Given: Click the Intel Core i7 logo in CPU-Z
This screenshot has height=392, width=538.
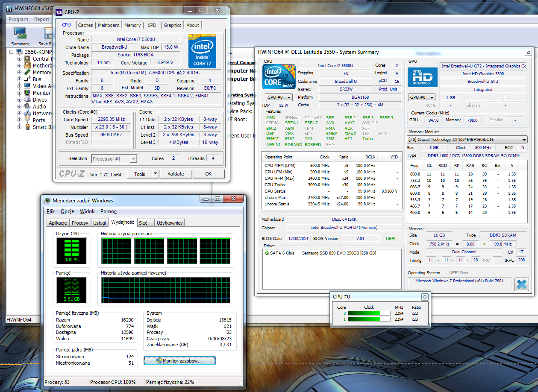Looking at the screenshot, I should (x=202, y=51).
